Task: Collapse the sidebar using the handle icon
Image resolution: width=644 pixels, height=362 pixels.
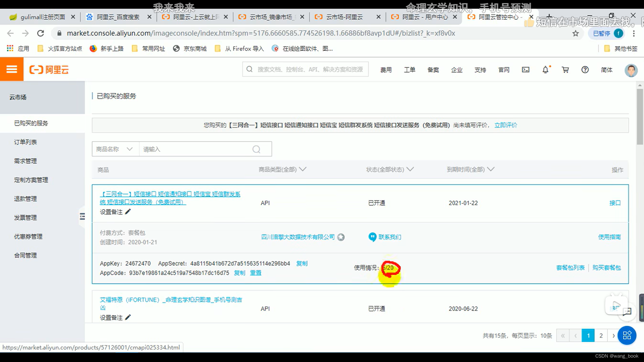Action: click(82, 217)
